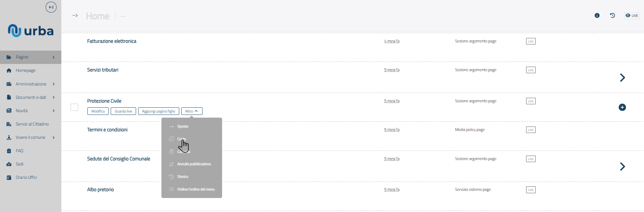Choose Sposta from the Altro menu
This screenshot has height=212, width=644.
tap(183, 127)
